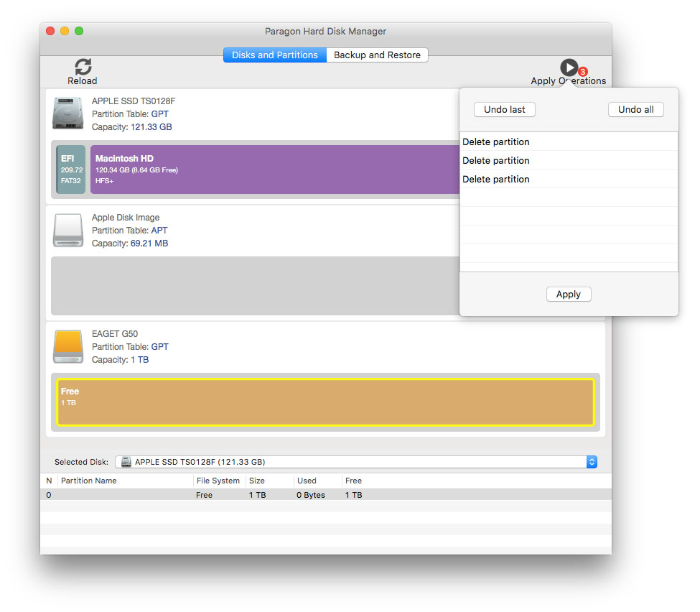Image resolution: width=700 pixels, height=612 pixels.
Task: Click the 0 Bytes used cell
Action: [x=311, y=495]
